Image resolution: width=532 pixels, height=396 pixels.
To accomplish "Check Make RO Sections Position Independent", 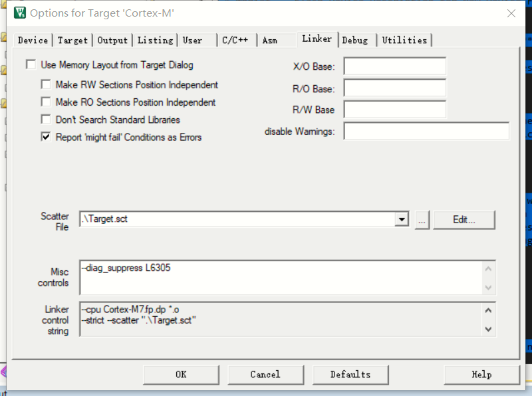I will pos(46,102).
